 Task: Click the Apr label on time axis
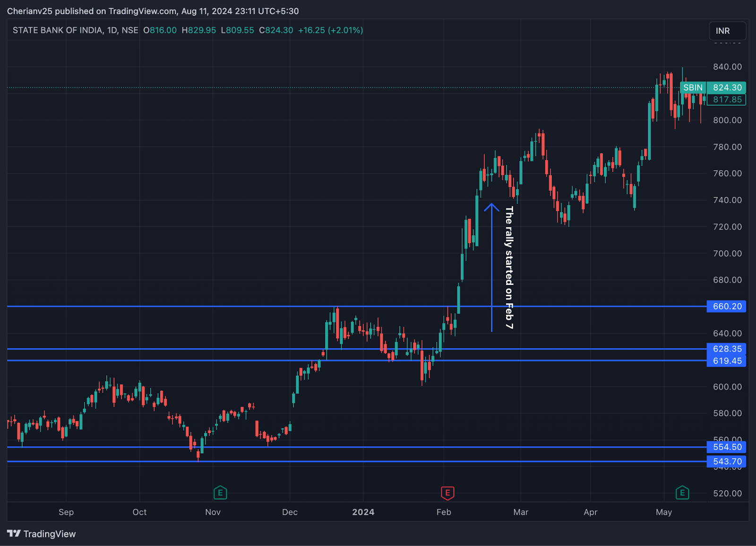click(x=590, y=512)
